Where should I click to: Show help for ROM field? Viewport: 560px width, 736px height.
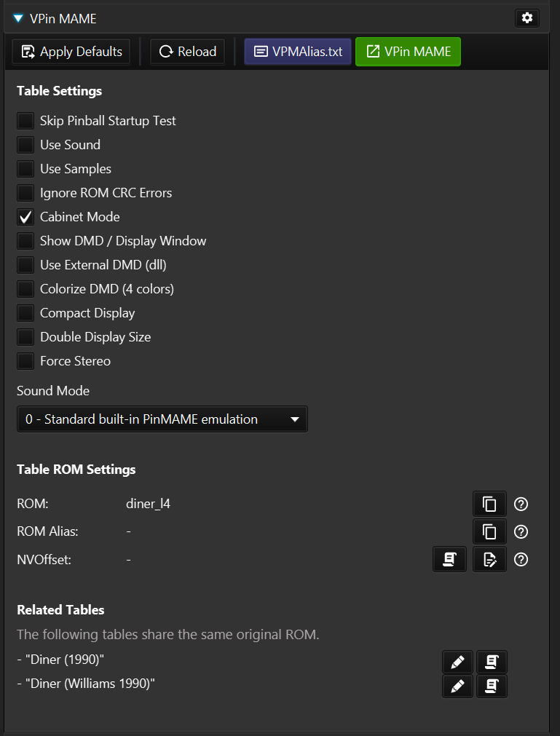click(x=521, y=504)
